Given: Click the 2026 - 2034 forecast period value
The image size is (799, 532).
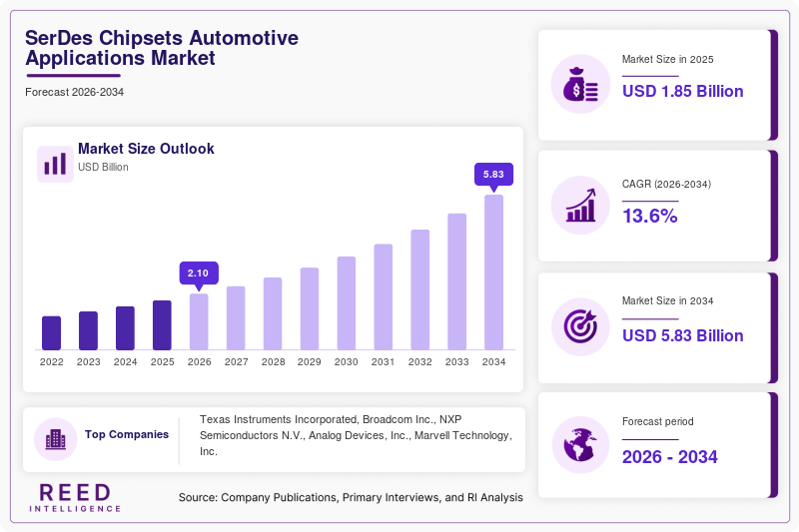Looking at the screenshot, I should coord(669,457).
